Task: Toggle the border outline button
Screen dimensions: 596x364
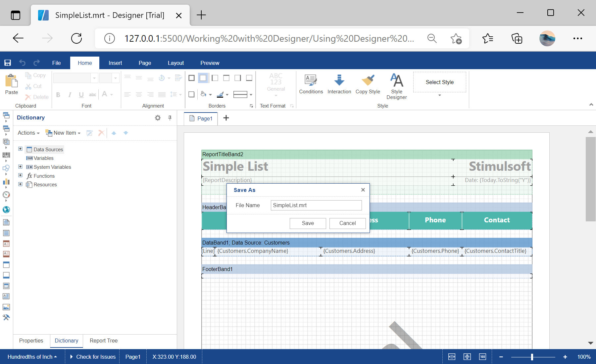Action: [x=203, y=78]
